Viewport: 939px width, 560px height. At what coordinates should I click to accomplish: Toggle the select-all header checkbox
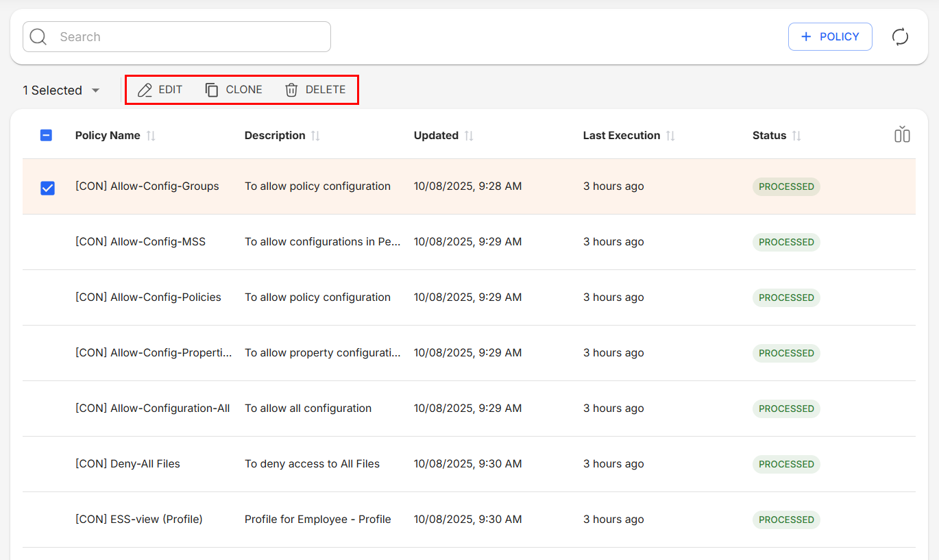click(46, 136)
